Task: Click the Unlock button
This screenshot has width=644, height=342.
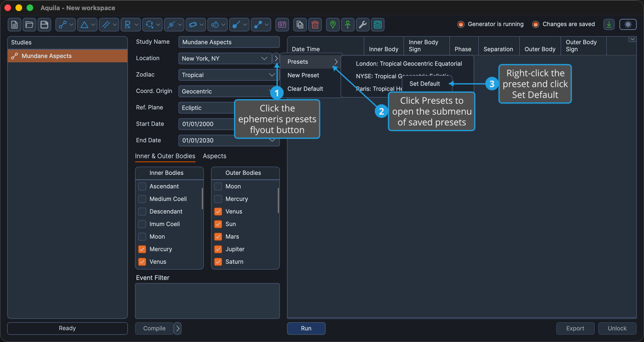Action: click(617, 328)
